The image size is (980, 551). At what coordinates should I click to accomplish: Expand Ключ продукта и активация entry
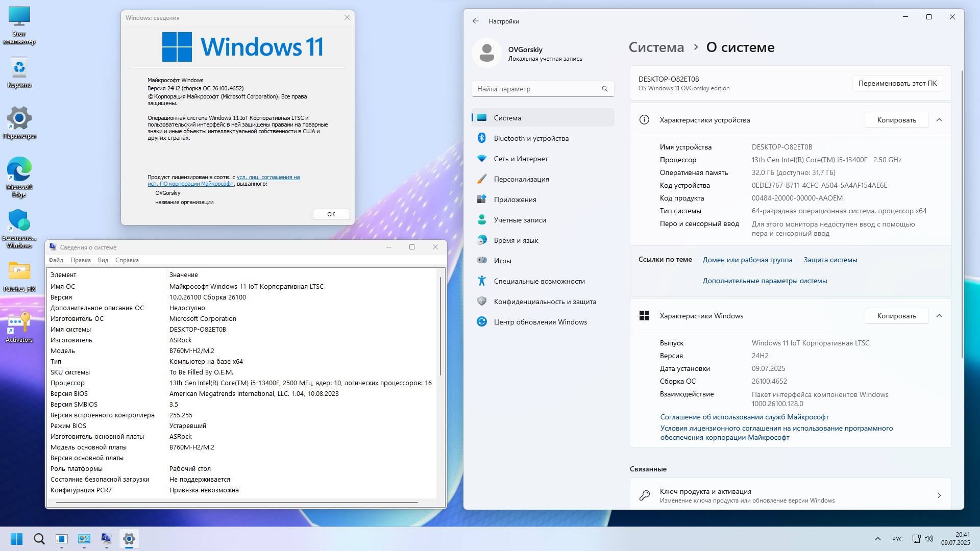[x=939, y=495]
